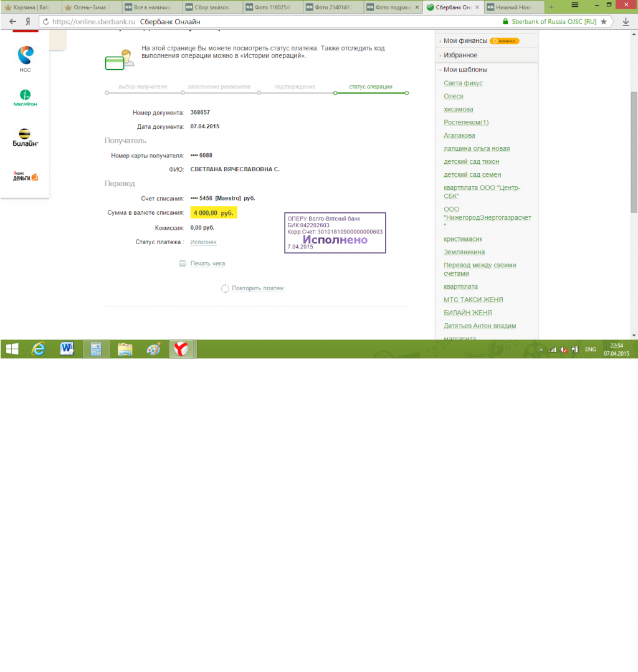Viewport: 638px width, 672px height.
Task: Switch to Сбор заказов tab
Action: [x=212, y=7]
